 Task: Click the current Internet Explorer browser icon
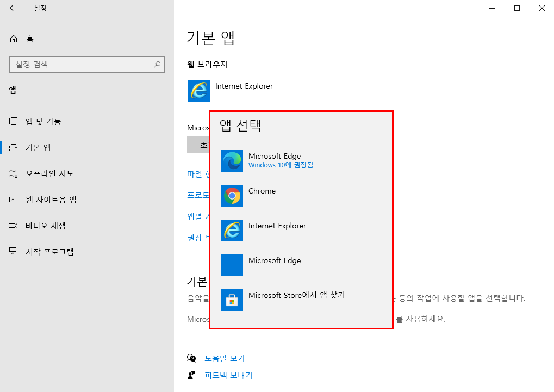(x=198, y=91)
